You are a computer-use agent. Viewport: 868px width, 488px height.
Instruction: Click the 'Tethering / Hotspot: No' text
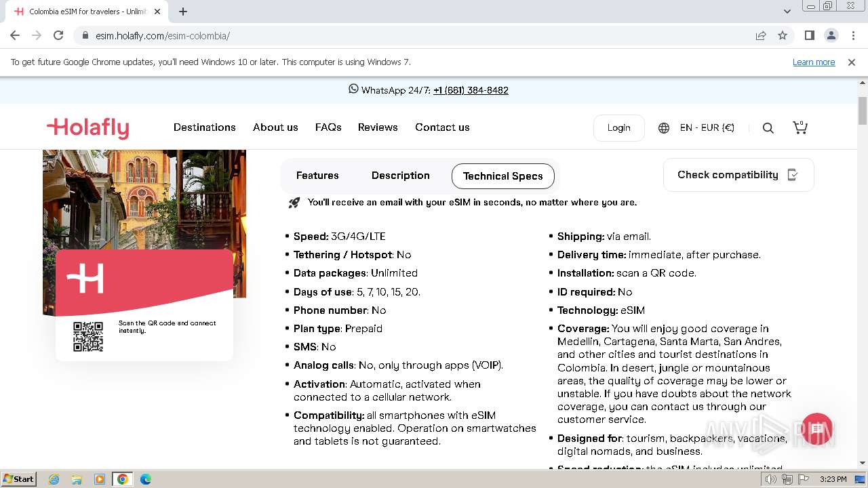point(352,255)
